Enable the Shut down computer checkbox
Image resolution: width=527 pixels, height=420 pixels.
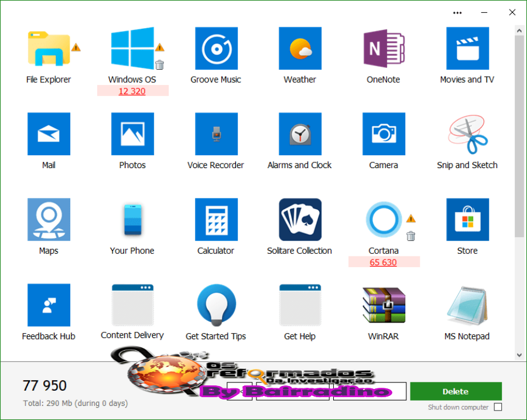498,407
